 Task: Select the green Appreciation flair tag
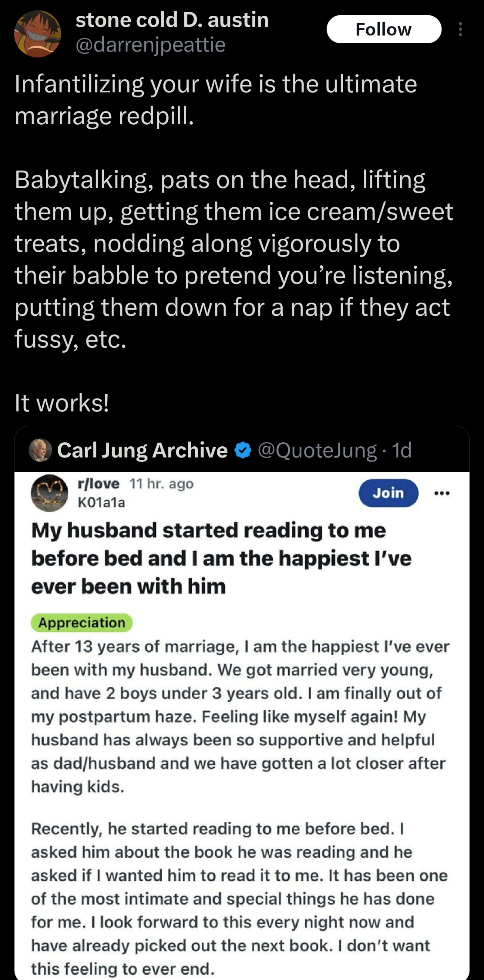(x=81, y=623)
